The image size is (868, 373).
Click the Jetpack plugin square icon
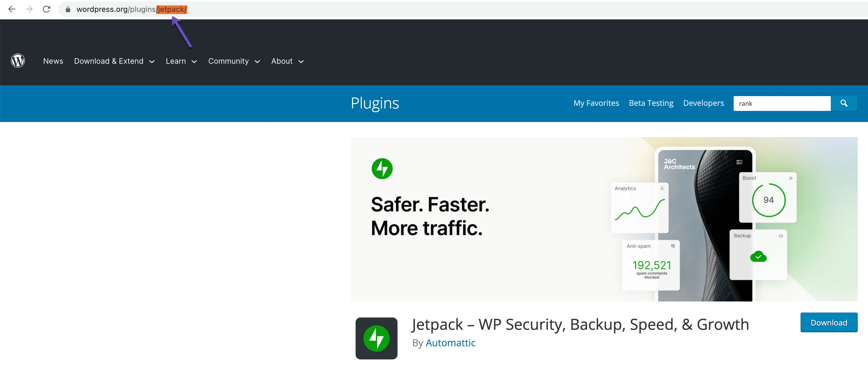click(x=376, y=338)
